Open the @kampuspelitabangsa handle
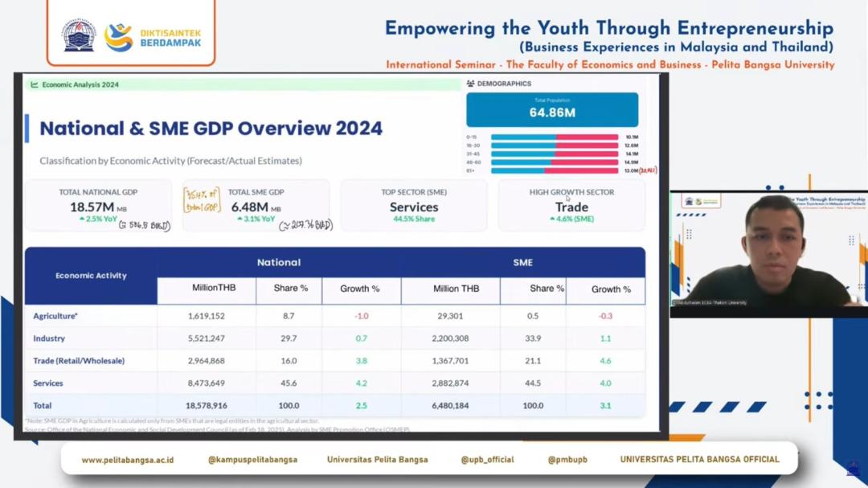868x488 pixels. (252, 460)
